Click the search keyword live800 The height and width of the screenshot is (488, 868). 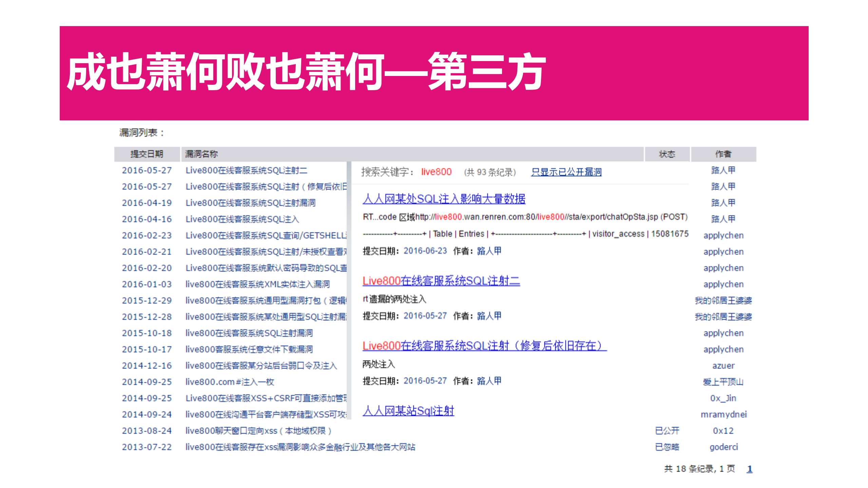click(436, 172)
